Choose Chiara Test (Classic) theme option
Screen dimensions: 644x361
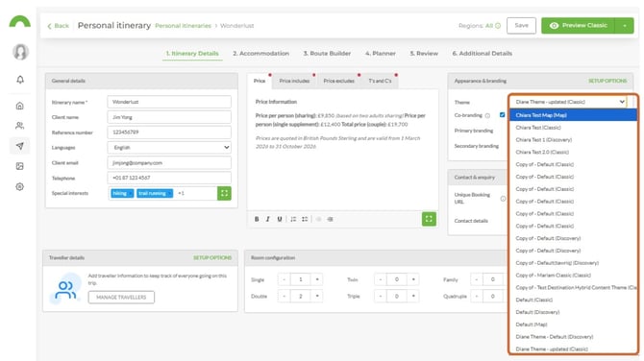(573, 128)
